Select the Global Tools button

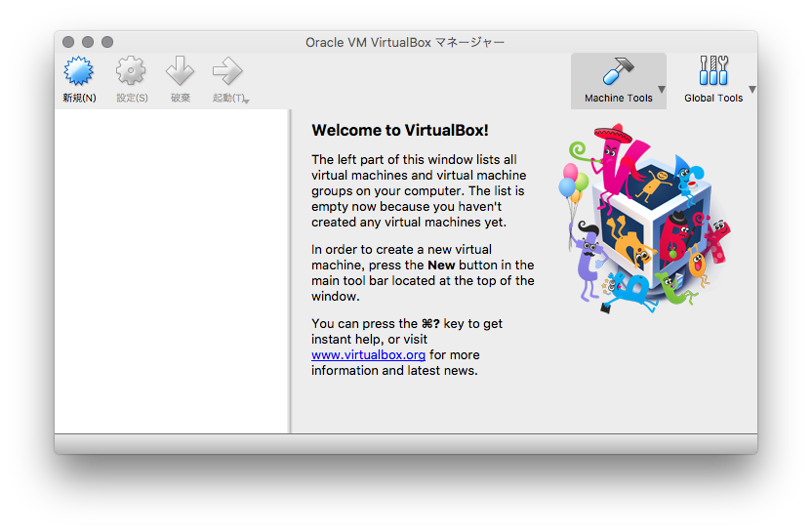point(713,81)
